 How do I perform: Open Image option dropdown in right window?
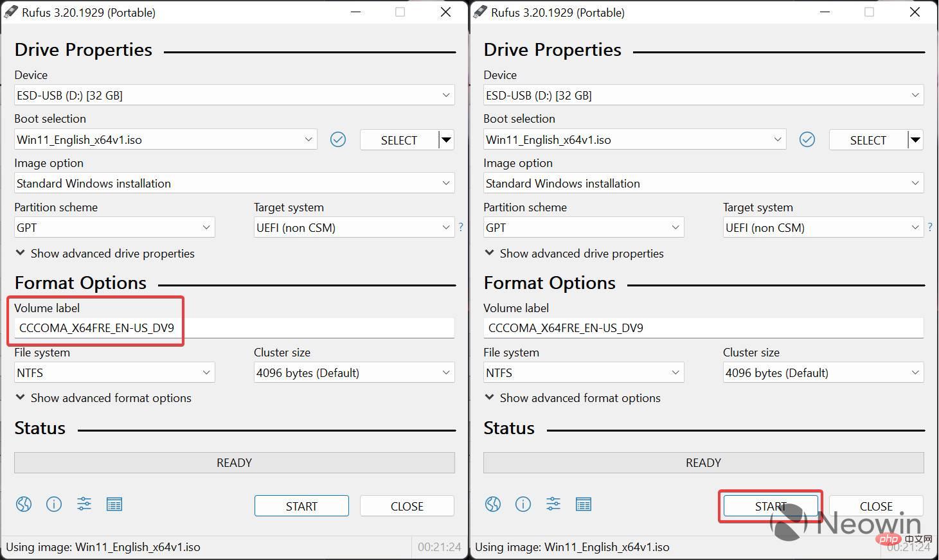704,183
